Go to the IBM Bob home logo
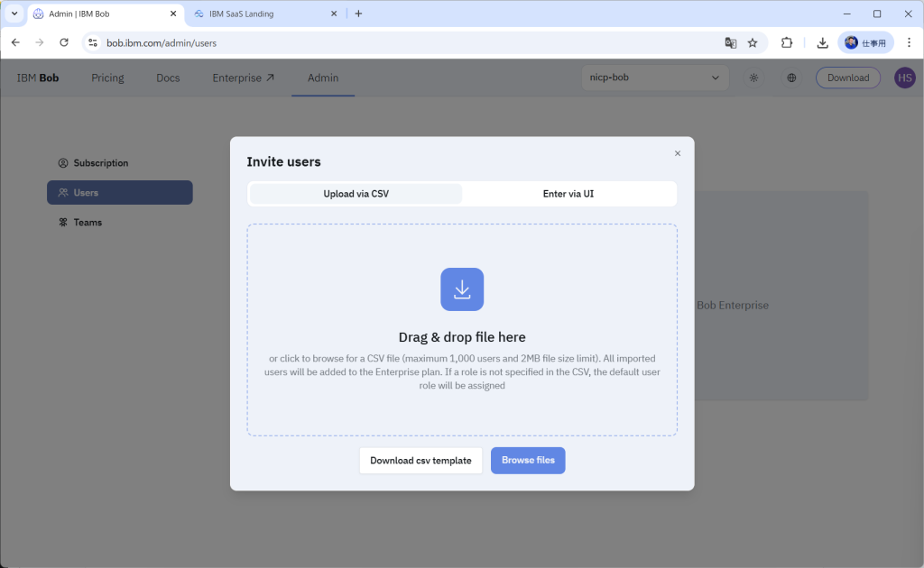Screen dimensions: 924x568 38,78
